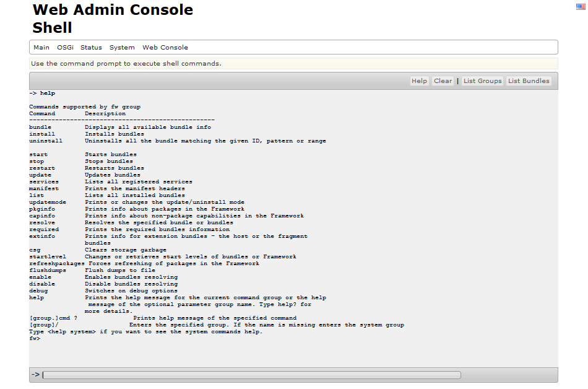This screenshot has height=389, width=588.
Task: Clear the shell output with Clear button
Action: (x=443, y=81)
